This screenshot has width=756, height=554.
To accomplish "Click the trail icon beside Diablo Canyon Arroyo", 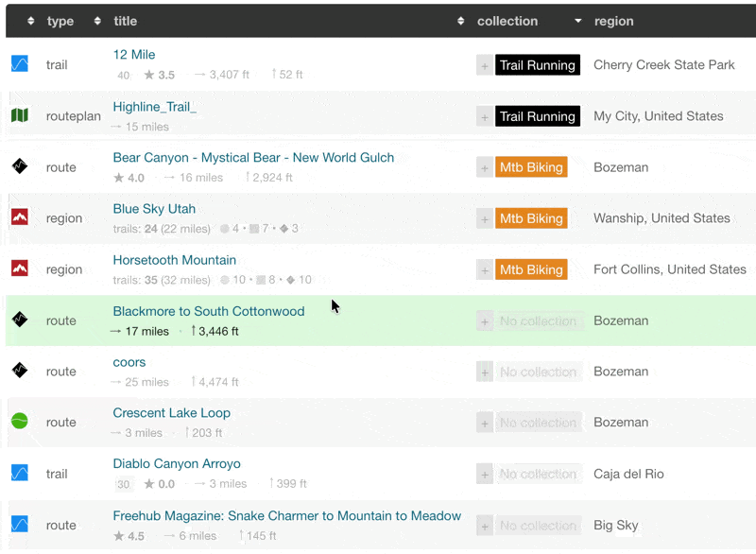I will tap(20, 473).
